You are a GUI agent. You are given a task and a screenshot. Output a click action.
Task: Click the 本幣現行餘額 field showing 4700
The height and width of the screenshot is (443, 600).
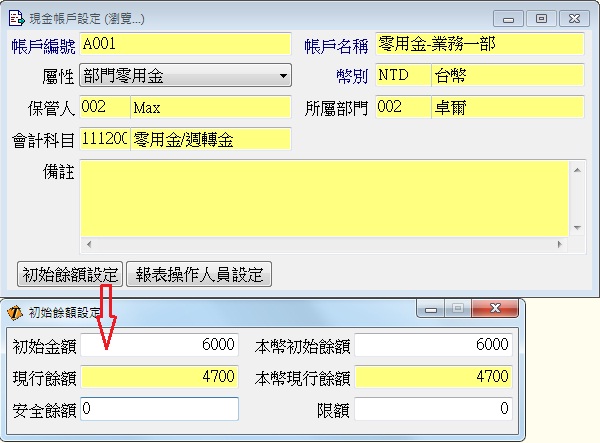(x=434, y=377)
